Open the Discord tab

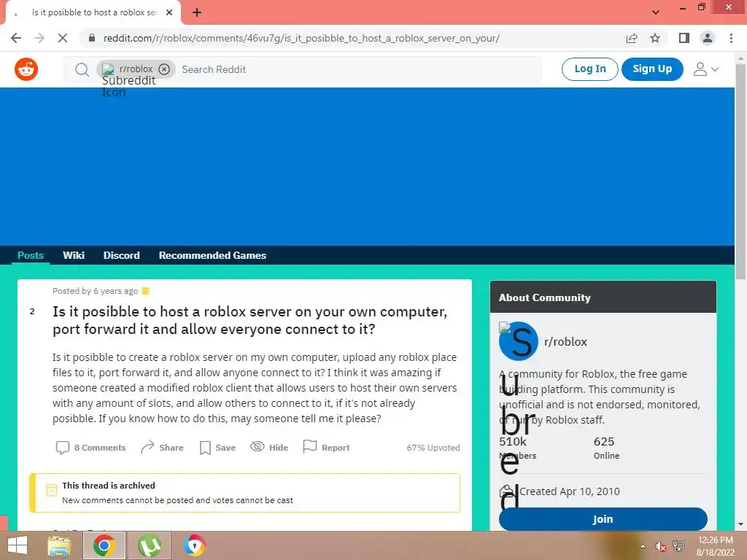pyautogui.click(x=122, y=256)
